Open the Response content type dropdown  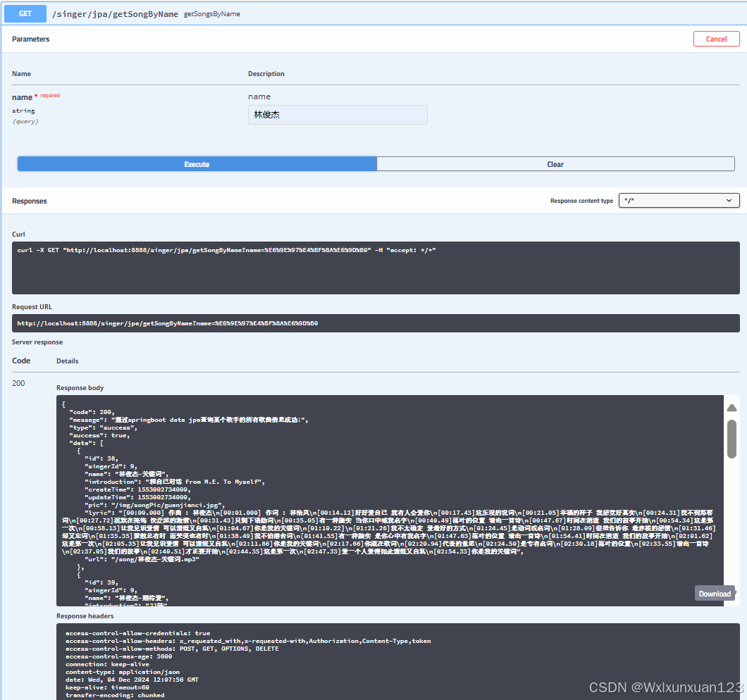pos(679,200)
